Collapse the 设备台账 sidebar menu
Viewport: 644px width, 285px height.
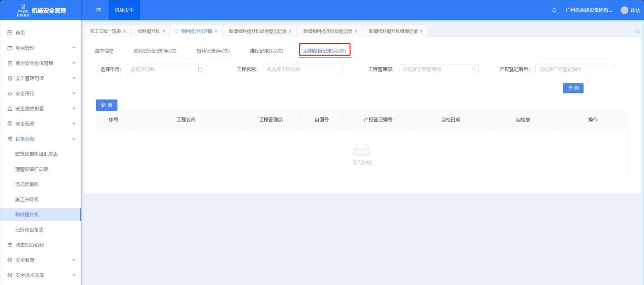tap(74, 139)
